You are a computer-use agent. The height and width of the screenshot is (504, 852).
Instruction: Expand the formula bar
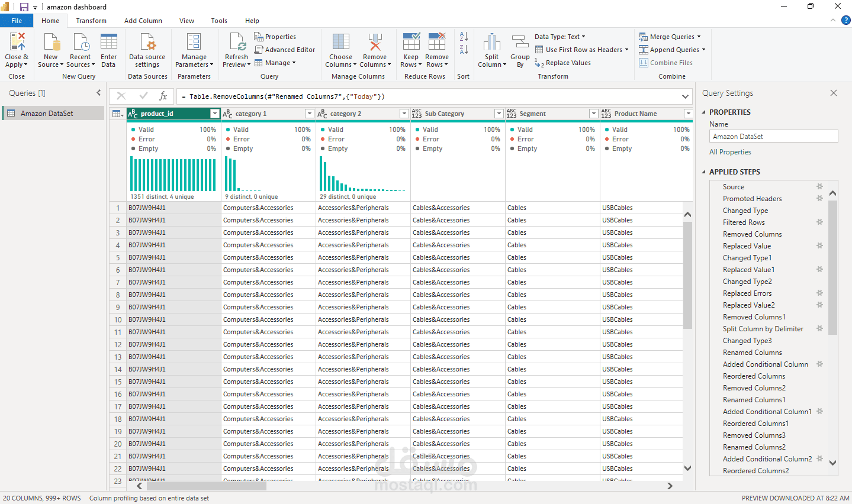685,96
